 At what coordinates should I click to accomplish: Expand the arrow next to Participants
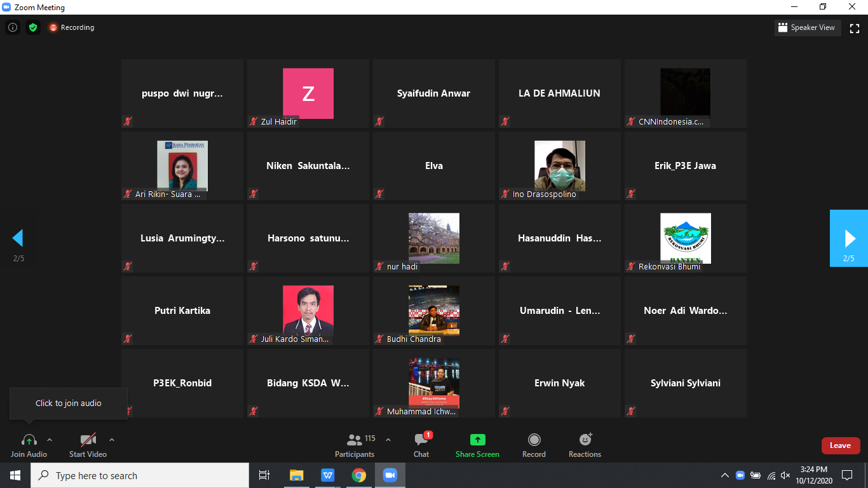pyautogui.click(x=388, y=440)
